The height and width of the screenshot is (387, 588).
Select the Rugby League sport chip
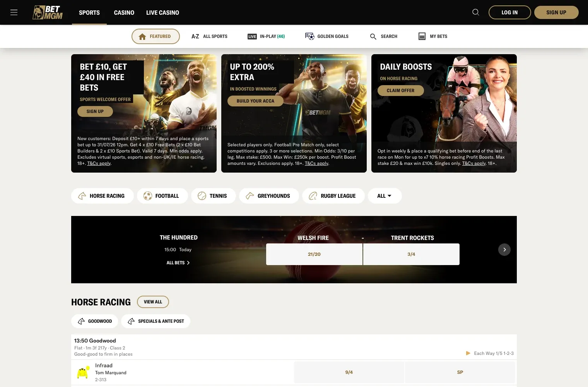coord(333,196)
